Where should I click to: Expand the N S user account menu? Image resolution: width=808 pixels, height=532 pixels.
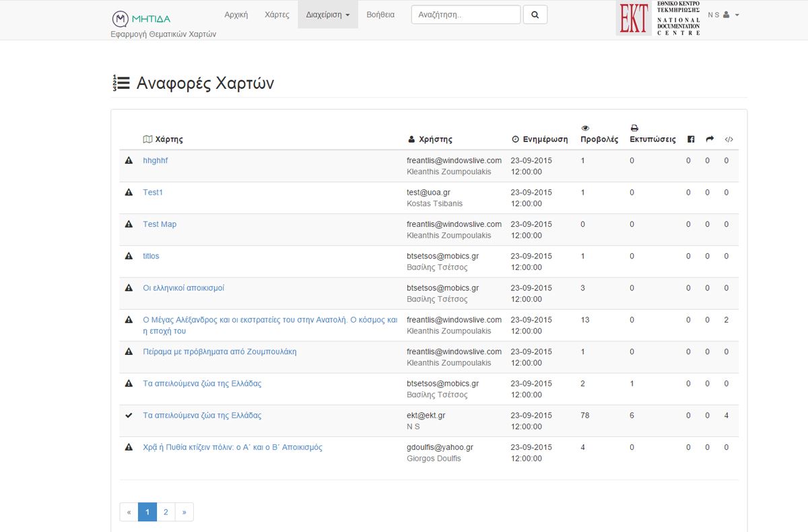pos(723,15)
